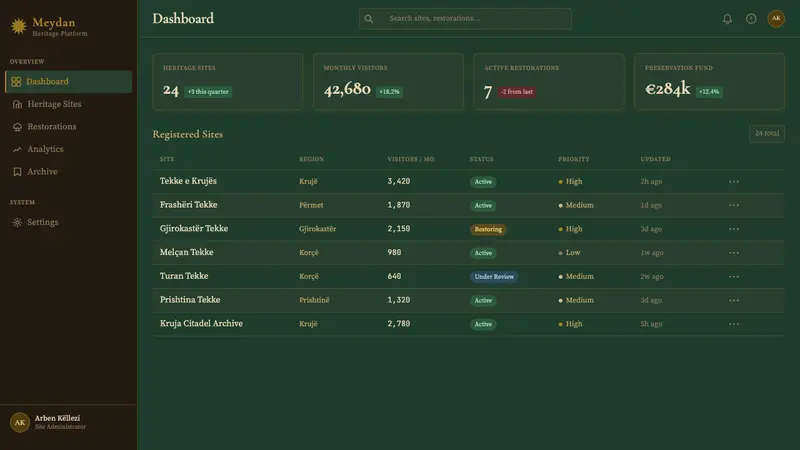Screen dimensions: 800x450
Task: Click the search magnifier icon
Action: click(x=368, y=19)
